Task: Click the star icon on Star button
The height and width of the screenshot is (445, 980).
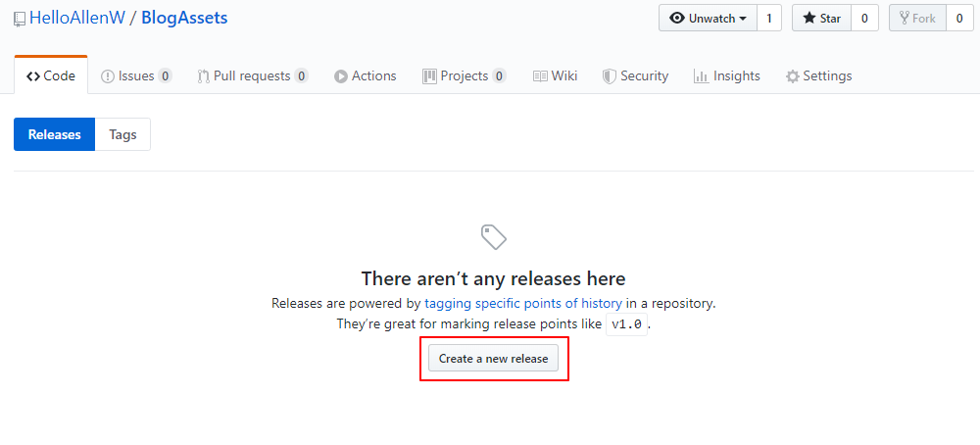Action: 809,18
